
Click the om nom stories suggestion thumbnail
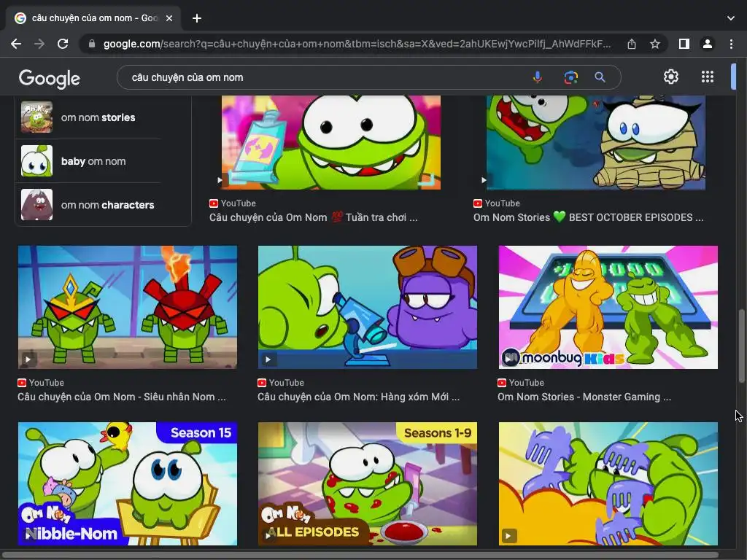click(x=36, y=117)
